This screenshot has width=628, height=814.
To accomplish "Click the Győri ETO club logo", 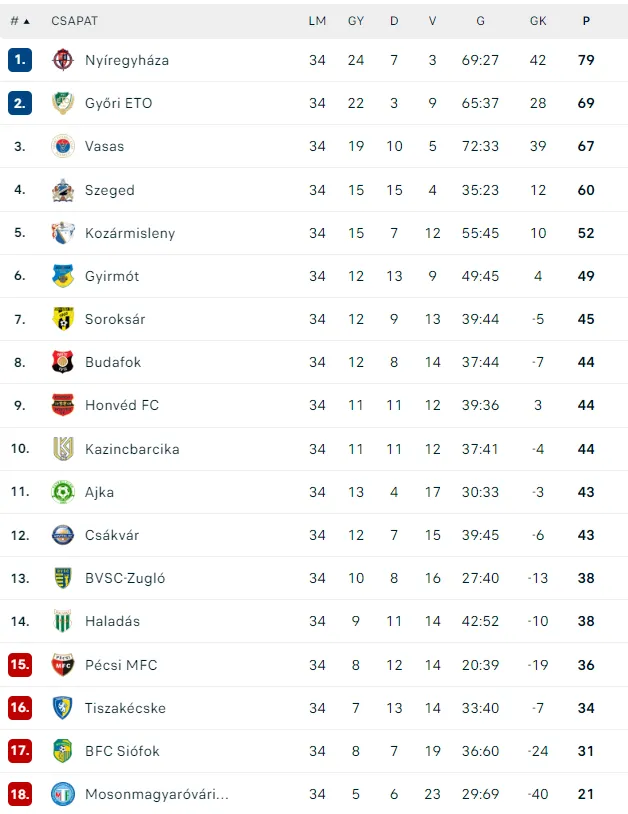I will pos(63,103).
